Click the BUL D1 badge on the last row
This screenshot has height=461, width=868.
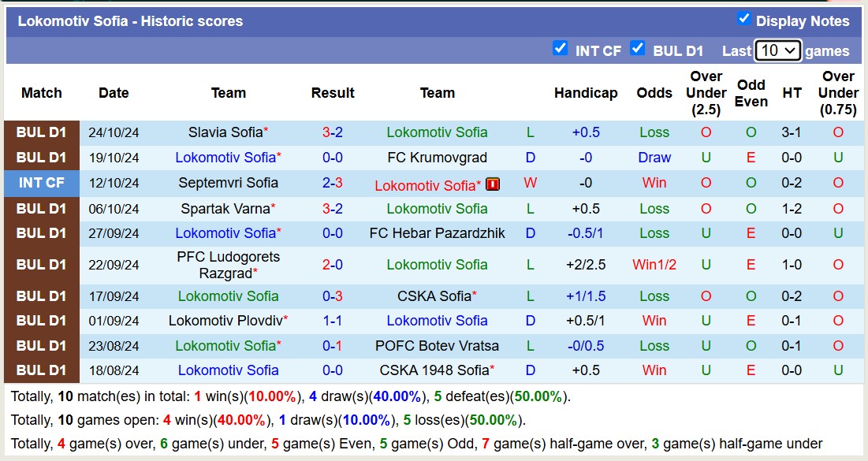click(x=41, y=370)
